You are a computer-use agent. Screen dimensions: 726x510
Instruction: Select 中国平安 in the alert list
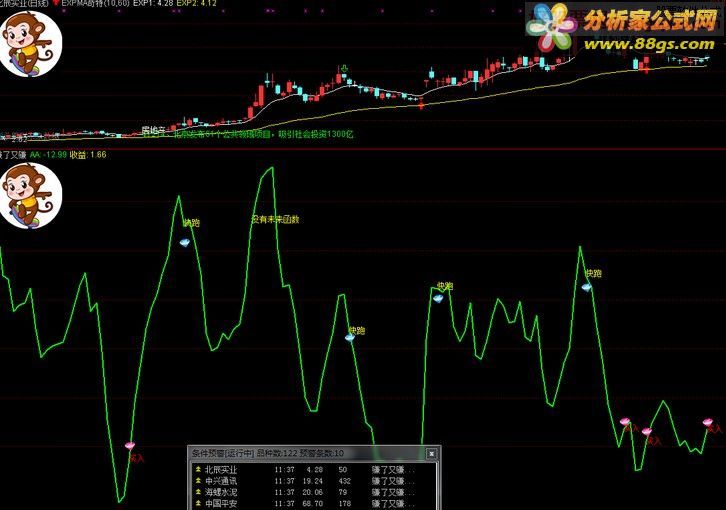[221, 503]
